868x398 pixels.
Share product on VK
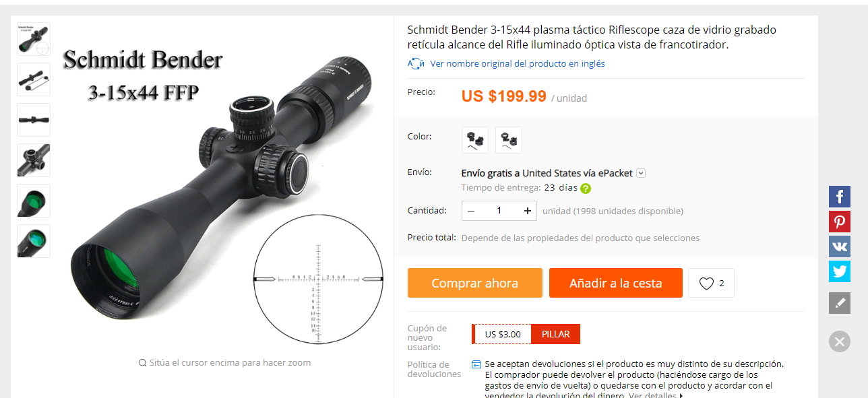click(839, 246)
